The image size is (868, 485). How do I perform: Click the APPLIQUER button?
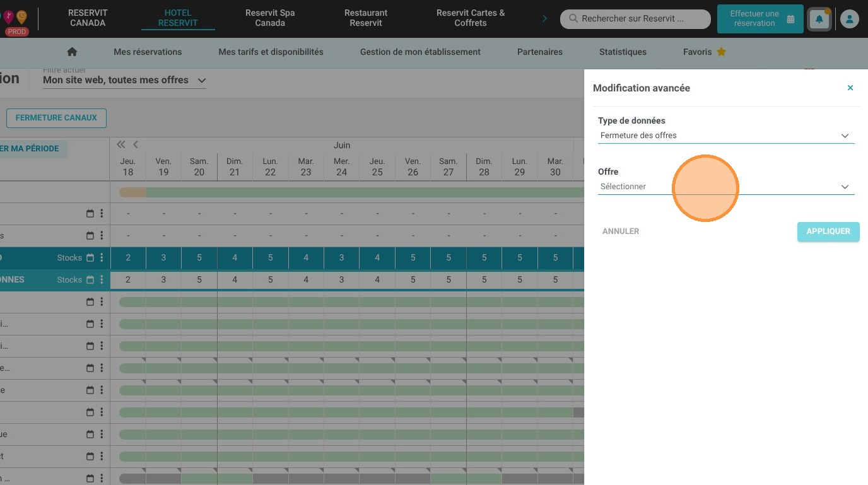(x=828, y=231)
